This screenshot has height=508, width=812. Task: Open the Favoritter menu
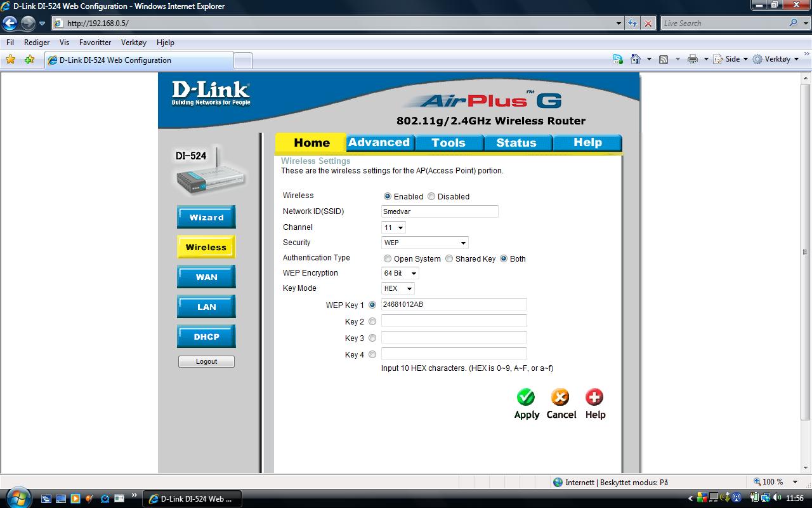tap(95, 43)
